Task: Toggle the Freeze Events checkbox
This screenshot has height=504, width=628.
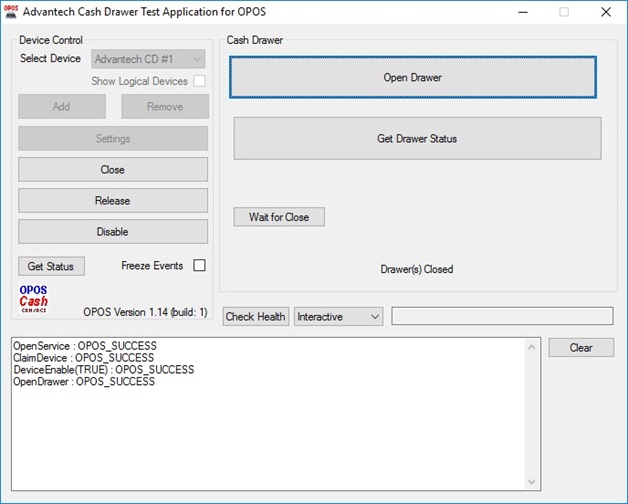Action: point(199,266)
